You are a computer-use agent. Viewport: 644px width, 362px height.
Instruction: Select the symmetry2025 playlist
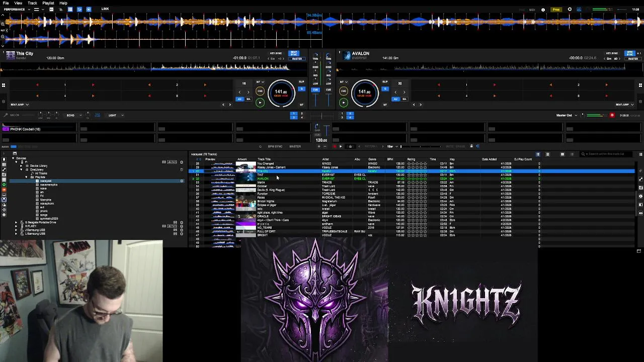49,219
